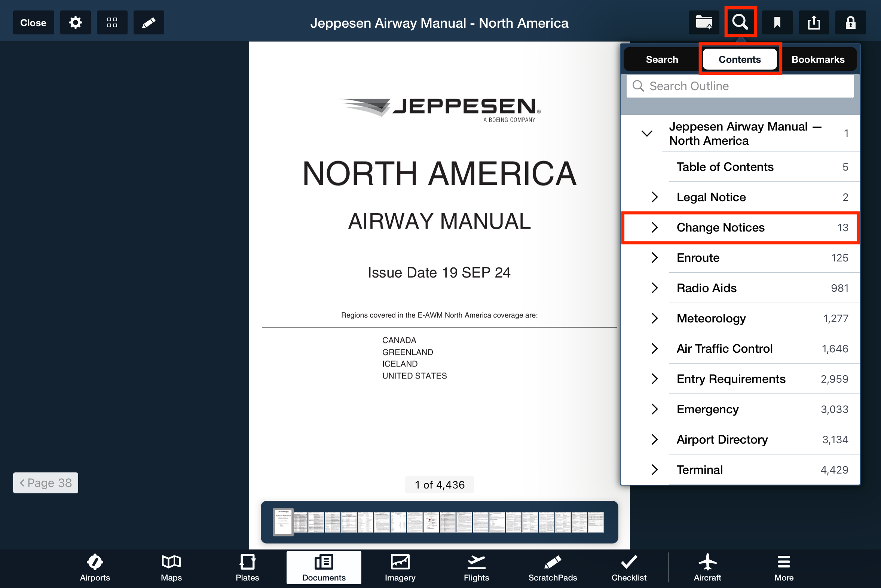
Task: Go to Legal Notice entry
Action: [x=740, y=197]
